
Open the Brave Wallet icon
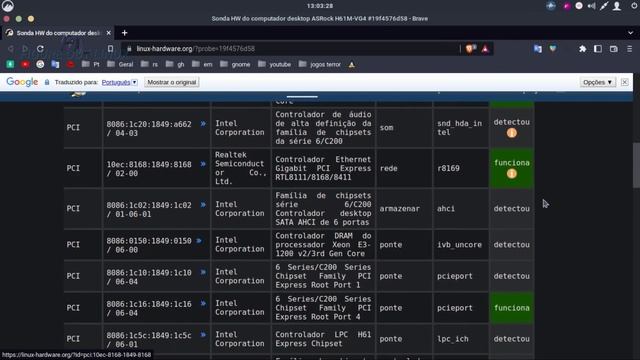click(x=613, y=49)
